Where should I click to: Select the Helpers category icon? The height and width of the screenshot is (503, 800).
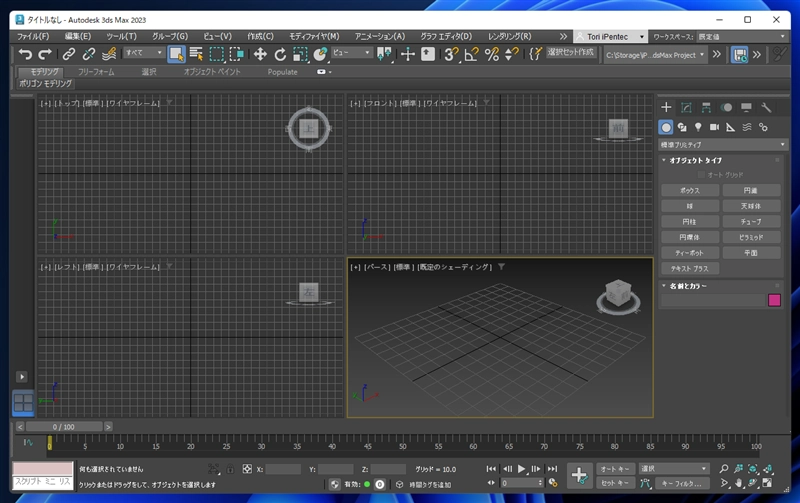pyautogui.click(x=731, y=127)
